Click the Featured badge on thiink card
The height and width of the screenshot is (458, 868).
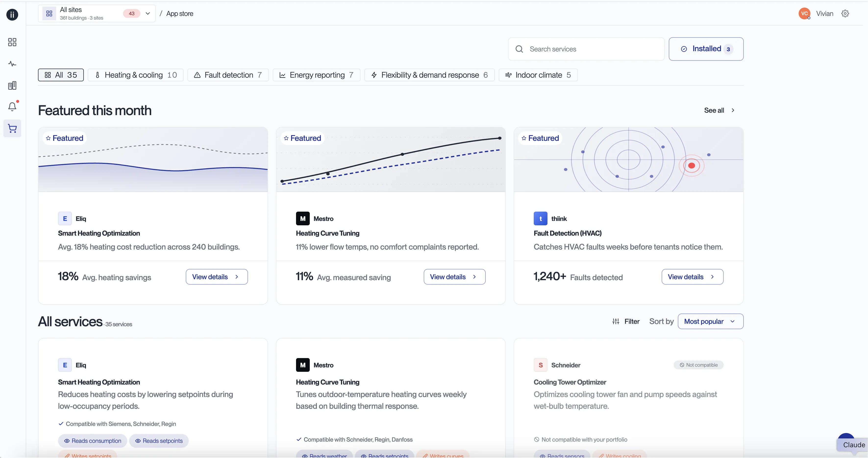pos(540,138)
